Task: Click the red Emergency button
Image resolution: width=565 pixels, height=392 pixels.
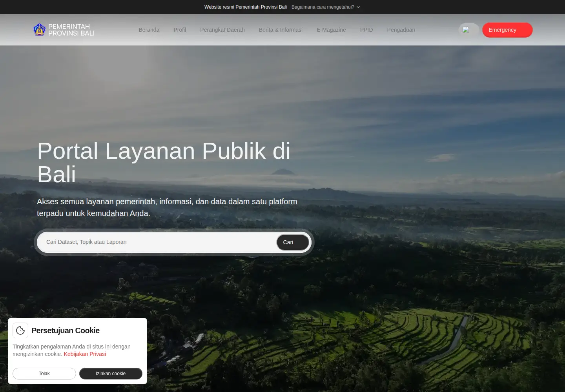Action: (x=507, y=30)
